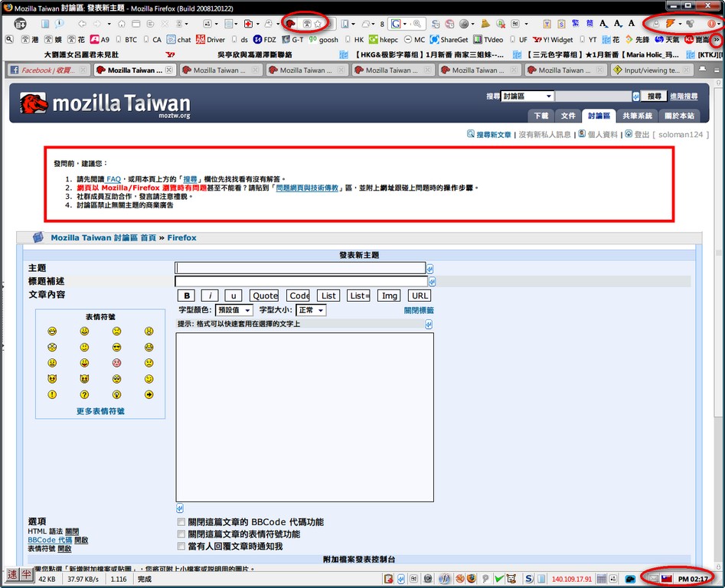The height and width of the screenshot is (588, 725).
Task: Expand the bookmarks toolbar overflow chevron
Action: coord(717,40)
